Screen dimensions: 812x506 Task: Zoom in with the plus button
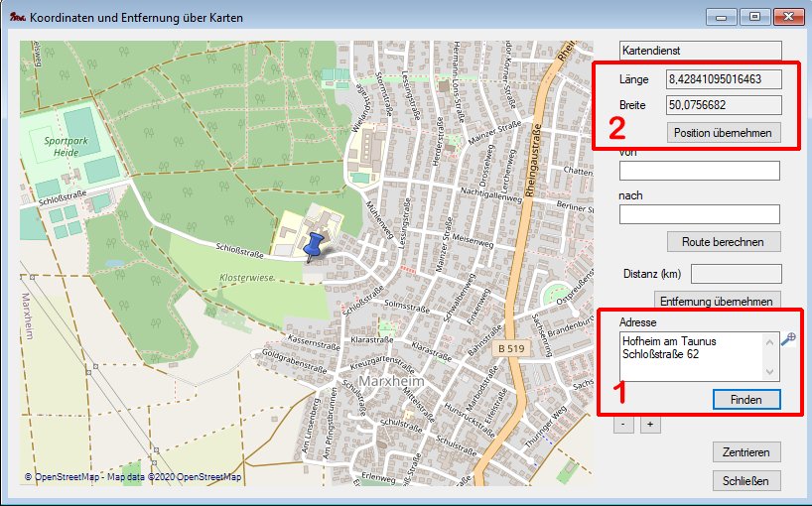tap(650, 425)
